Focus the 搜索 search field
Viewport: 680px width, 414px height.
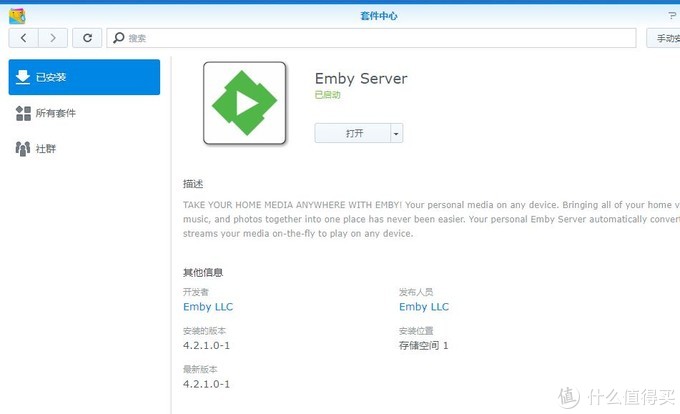(x=371, y=38)
